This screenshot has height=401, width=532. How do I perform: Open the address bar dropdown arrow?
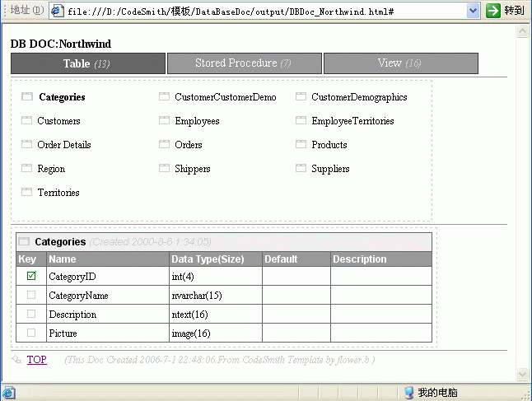pos(473,12)
